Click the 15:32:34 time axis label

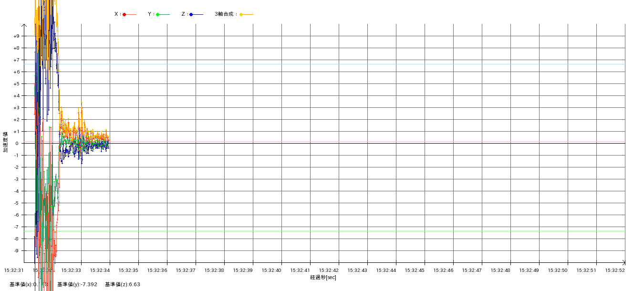click(100, 270)
